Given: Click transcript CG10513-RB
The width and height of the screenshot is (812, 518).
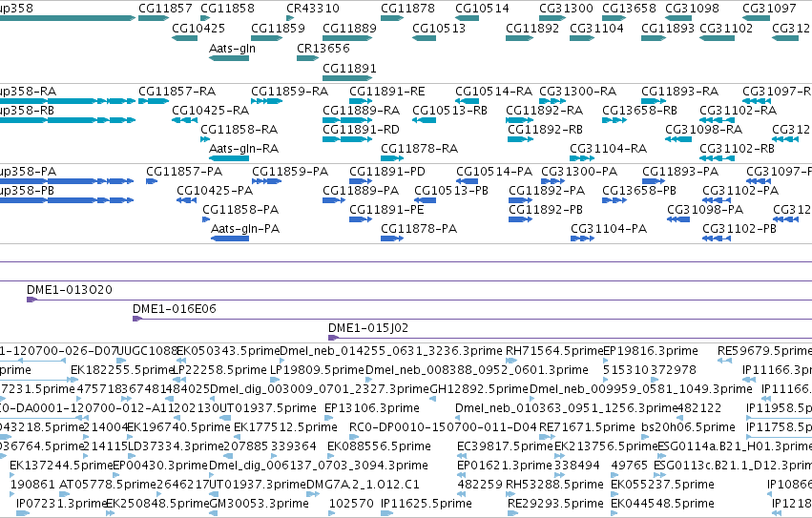Looking at the screenshot, I should click(x=450, y=111).
